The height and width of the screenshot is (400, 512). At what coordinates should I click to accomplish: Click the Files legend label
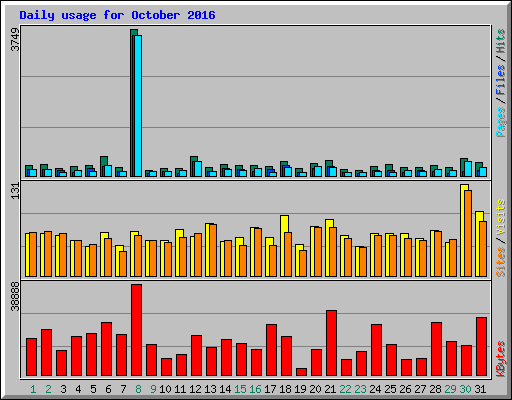pos(500,80)
